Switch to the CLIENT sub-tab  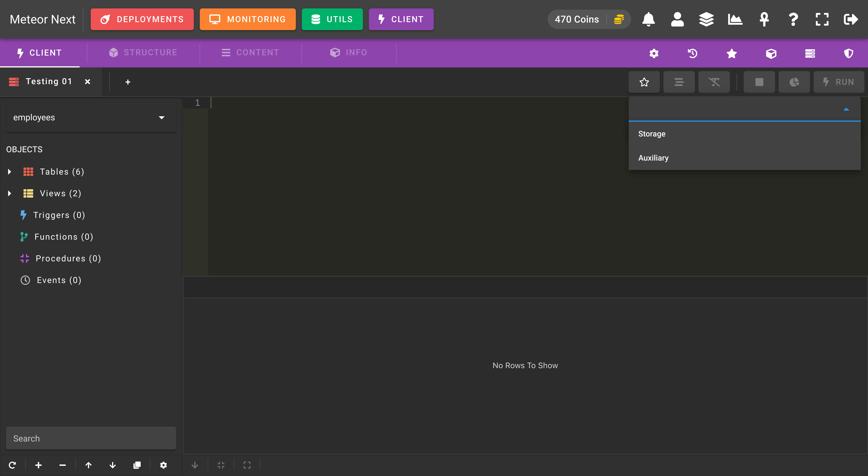40,53
